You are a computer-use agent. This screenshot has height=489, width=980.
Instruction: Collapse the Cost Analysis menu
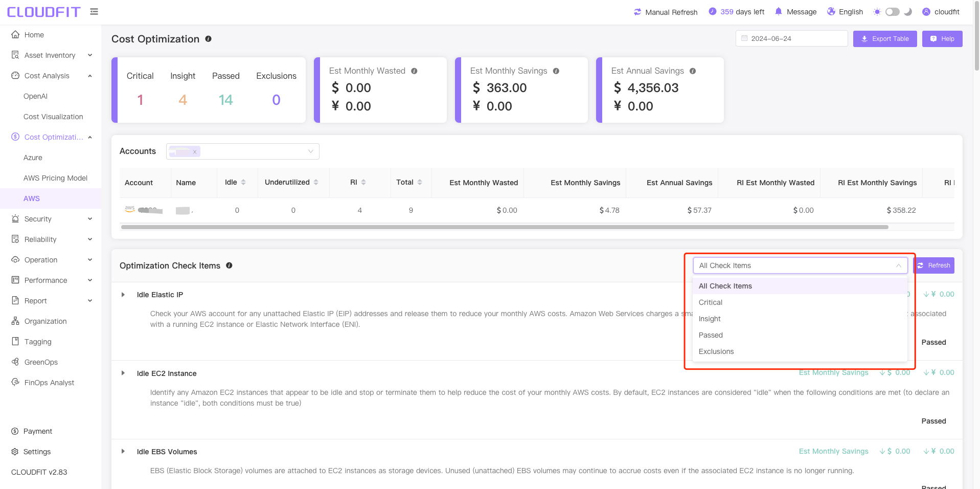point(90,76)
